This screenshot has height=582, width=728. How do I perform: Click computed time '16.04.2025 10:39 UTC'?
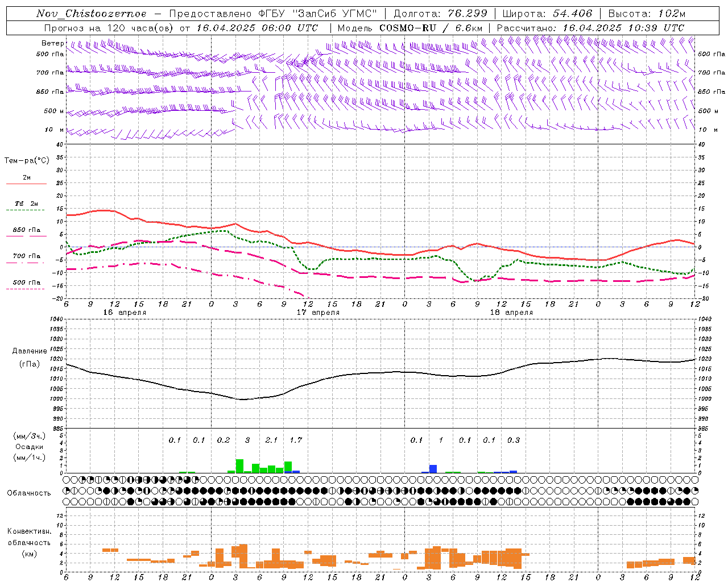(623, 27)
